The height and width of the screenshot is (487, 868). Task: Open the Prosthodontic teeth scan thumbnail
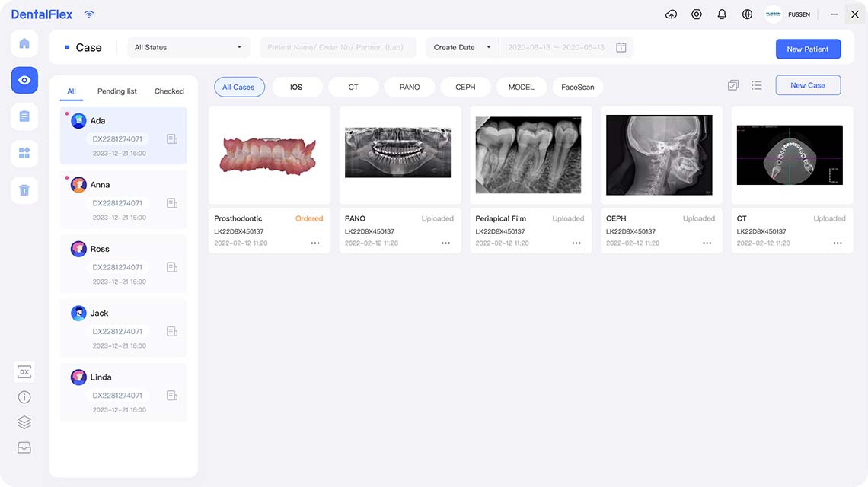pos(270,155)
